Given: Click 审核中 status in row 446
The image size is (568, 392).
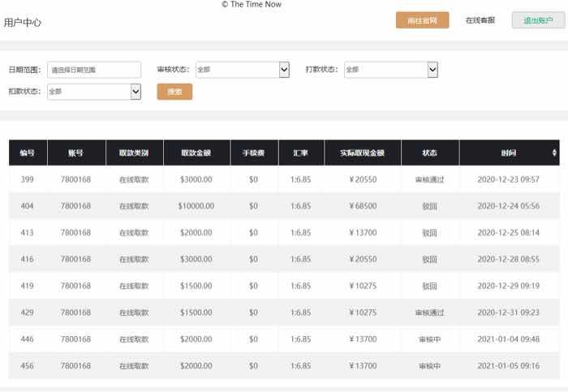Looking at the screenshot, I should click(x=430, y=339).
